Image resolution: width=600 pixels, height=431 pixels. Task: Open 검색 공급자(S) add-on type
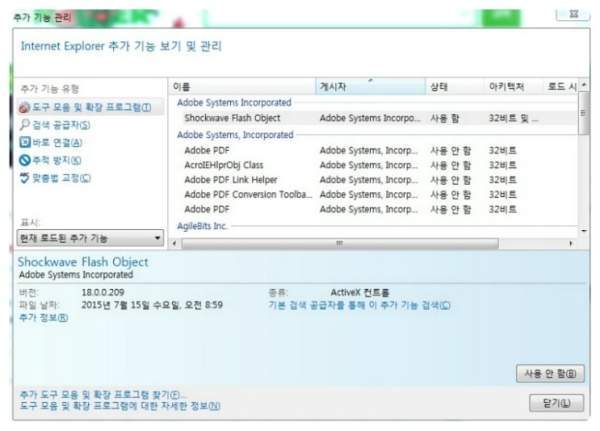pyautogui.click(x=61, y=125)
